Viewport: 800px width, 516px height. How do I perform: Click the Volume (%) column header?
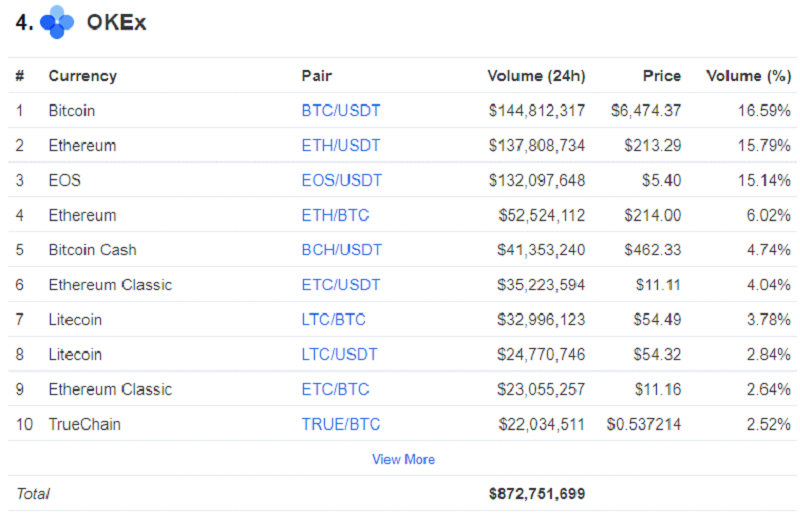(x=748, y=76)
